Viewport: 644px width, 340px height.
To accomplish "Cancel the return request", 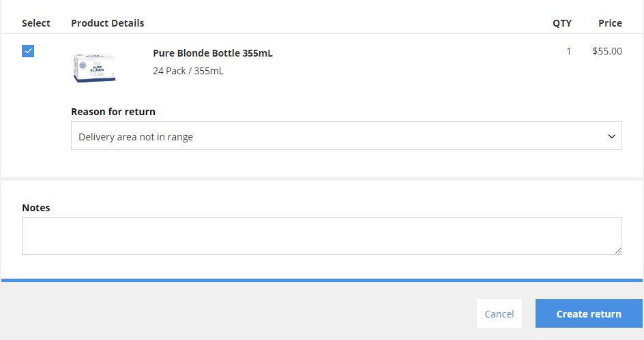I will (499, 313).
